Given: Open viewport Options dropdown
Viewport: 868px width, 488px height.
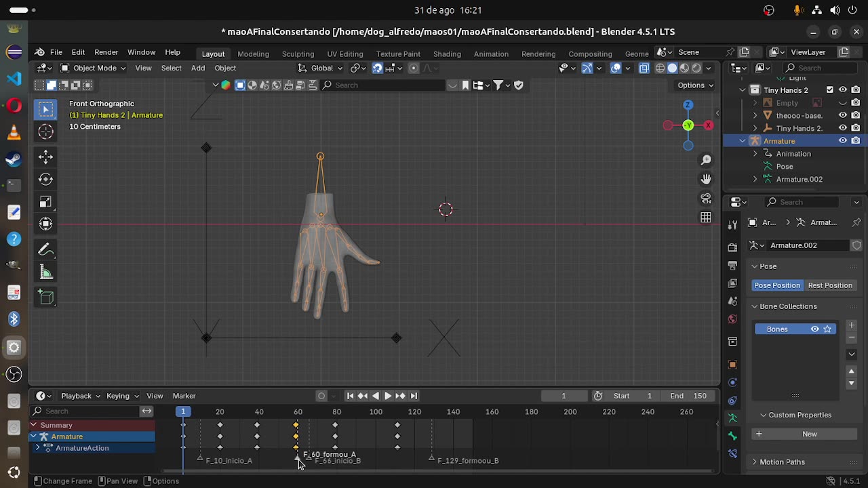Looking at the screenshot, I should [x=695, y=85].
